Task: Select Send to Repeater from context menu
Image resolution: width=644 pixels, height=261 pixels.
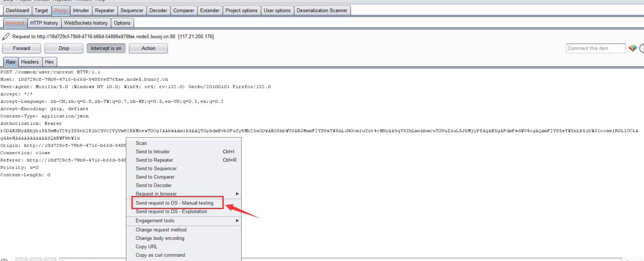Action: click(154, 160)
